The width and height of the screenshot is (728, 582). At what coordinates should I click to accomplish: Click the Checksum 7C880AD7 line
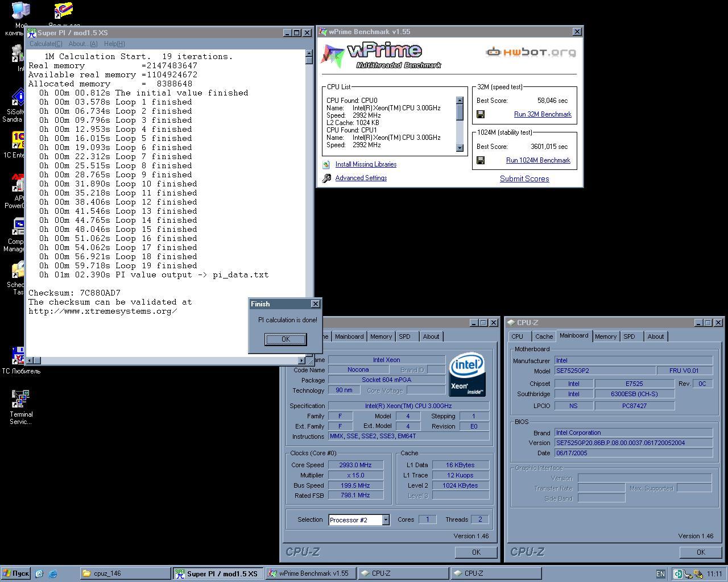point(75,293)
